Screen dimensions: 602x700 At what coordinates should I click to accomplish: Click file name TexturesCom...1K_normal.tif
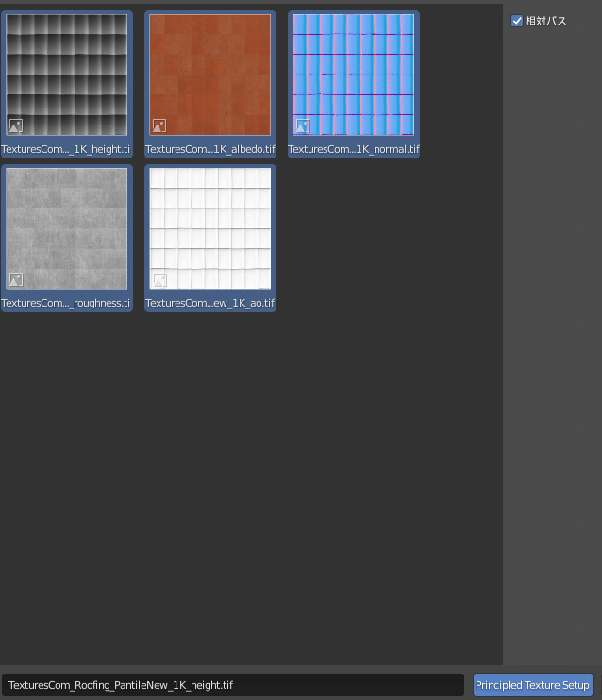coord(353,149)
